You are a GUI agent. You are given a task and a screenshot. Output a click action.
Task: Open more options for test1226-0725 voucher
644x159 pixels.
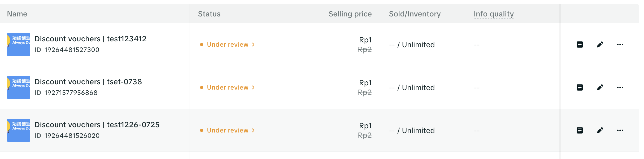coord(620,130)
